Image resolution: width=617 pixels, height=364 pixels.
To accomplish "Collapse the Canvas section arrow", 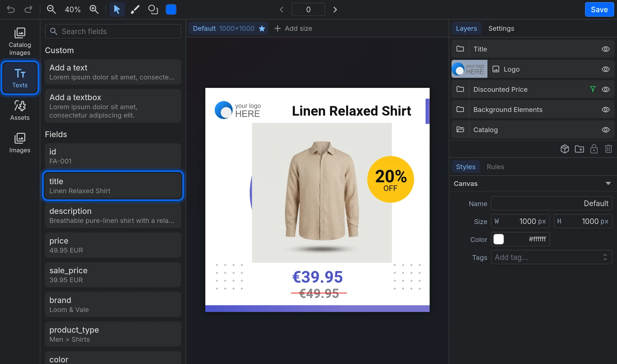I will point(608,184).
